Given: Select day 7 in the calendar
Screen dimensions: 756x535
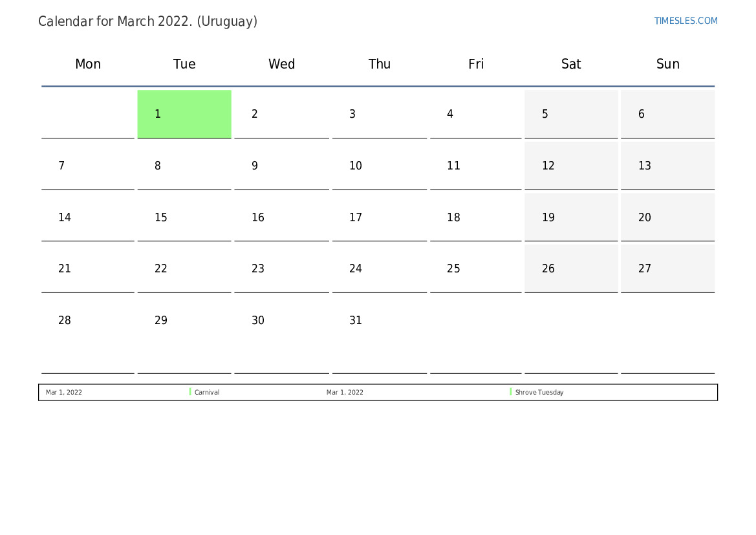Looking at the screenshot, I should click(88, 166).
